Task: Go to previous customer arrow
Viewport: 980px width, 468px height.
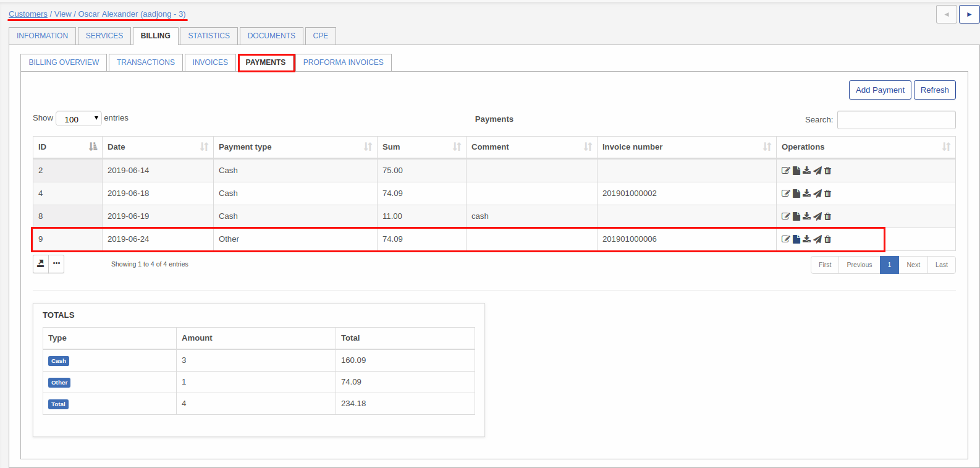Action: click(947, 14)
